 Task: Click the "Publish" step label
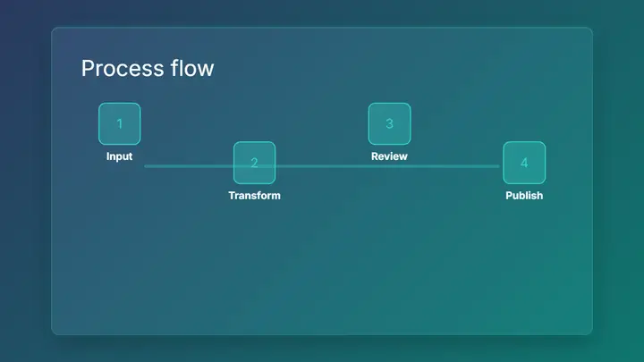524,196
